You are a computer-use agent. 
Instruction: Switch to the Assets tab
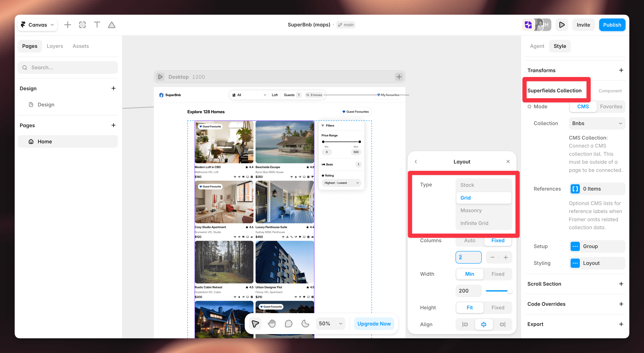pos(81,46)
